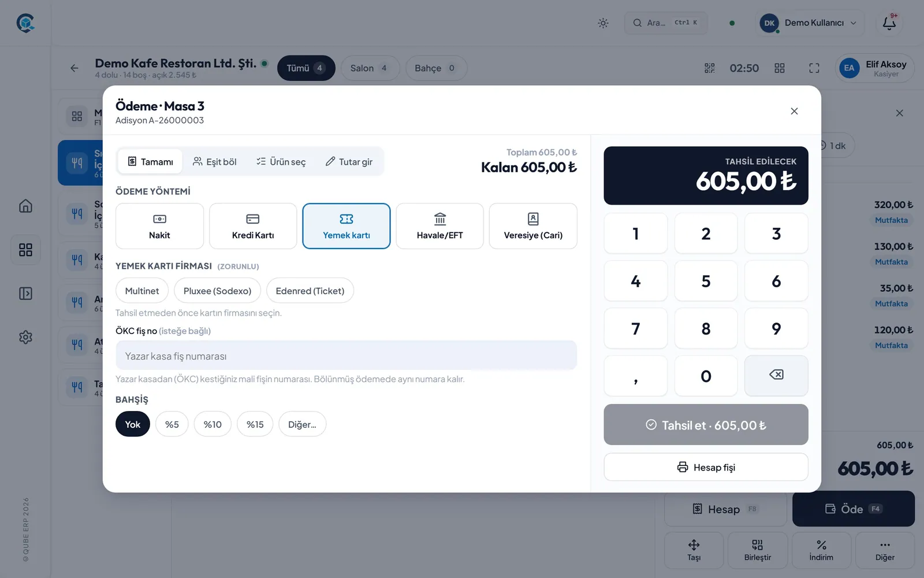Filter tables by Salon
Viewport: 924px width, 578px height.
pyautogui.click(x=370, y=68)
